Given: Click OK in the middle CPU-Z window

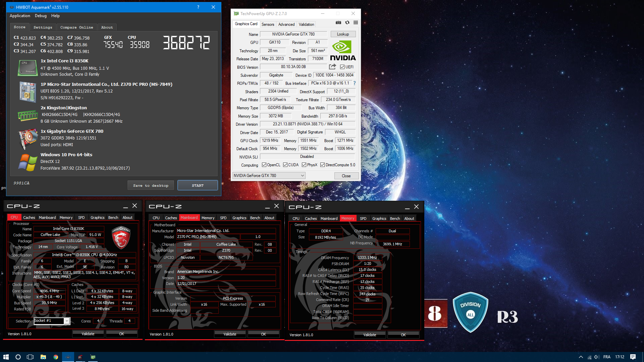Looking at the screenshot, I should [x=263, y=334].
